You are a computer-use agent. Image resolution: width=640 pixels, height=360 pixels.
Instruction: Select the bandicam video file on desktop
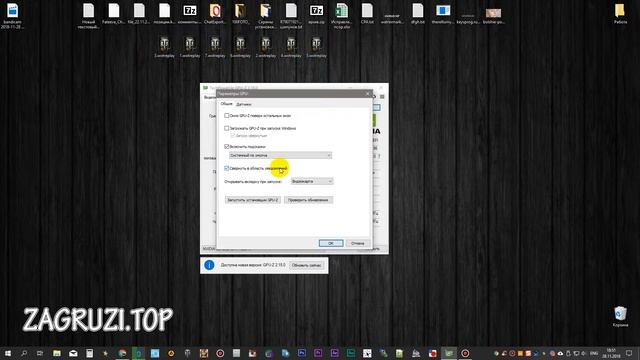(x=12, y=16)
